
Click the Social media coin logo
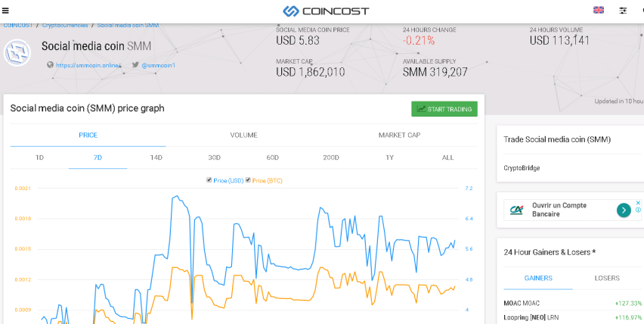(x=17, y=53)
